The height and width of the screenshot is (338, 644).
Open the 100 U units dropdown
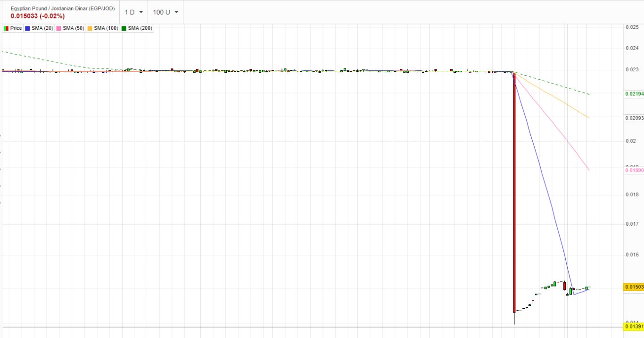click(x=165, y=12)
